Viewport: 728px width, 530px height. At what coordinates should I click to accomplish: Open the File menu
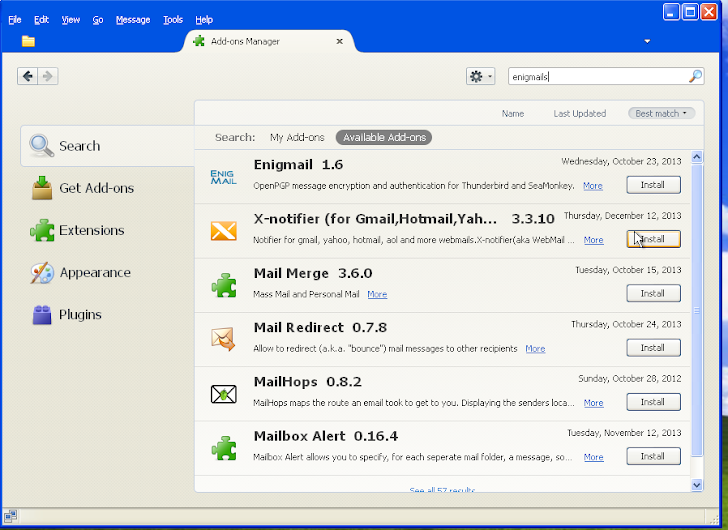click(15, 19)
